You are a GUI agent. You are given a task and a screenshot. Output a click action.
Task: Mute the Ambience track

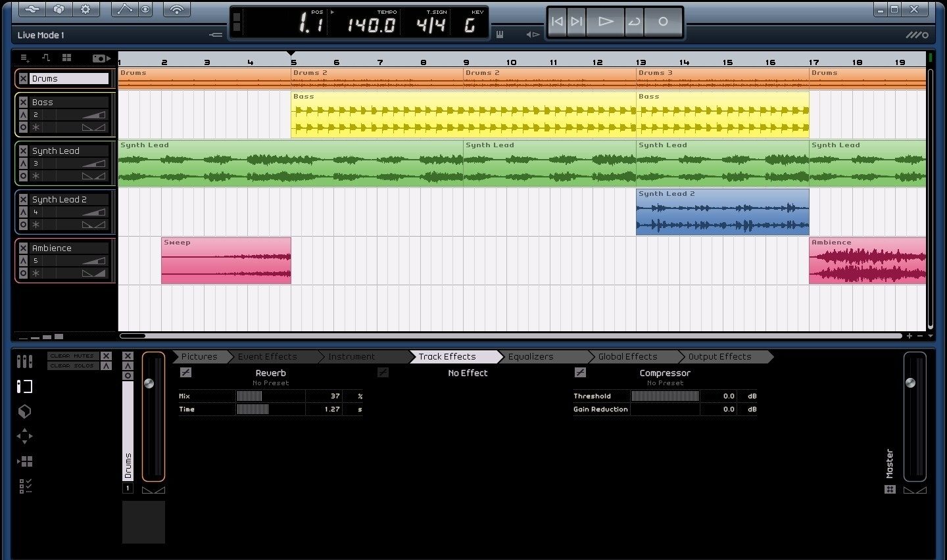[23, 248]
